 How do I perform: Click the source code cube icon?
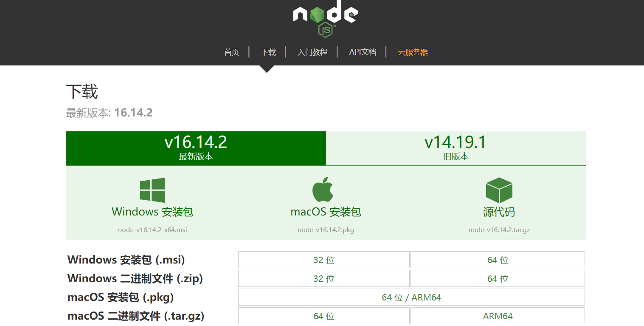[x=499, y=190]
